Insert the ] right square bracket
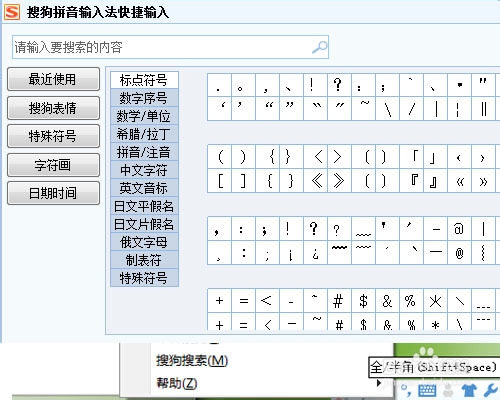The width and height of the screenshot is (500, 400). pos(243,181)
